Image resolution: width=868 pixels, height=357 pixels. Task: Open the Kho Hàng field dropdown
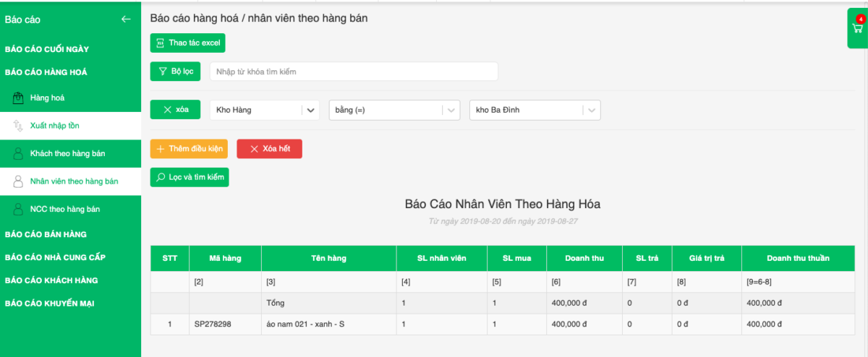pos(310,111)
